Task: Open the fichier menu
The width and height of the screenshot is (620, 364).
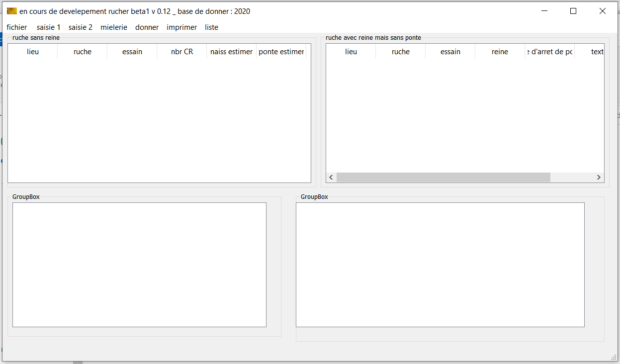Action: click(17, 27)
